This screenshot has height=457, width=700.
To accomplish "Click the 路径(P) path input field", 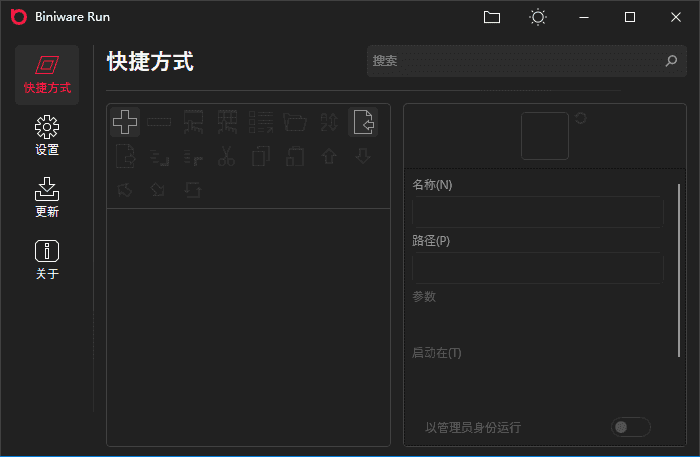I will (538, 268).
